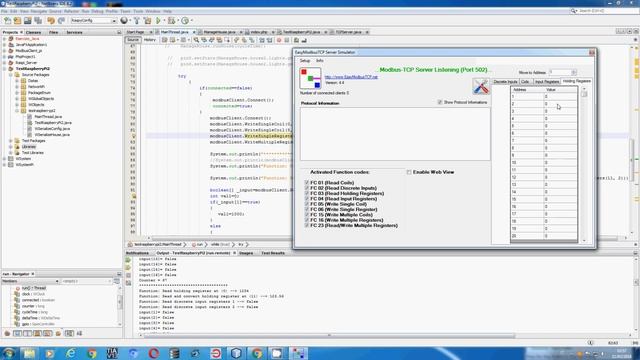Click New Project icon in NetBeans toolbar
This screenshot has width=640, height=360.
(x=18, y=20)
